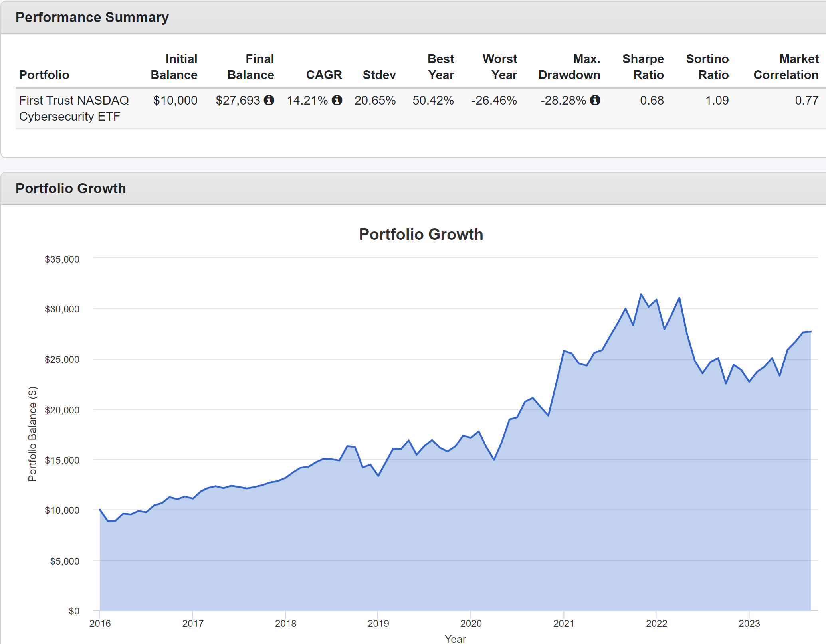Click the Sharpe Ratio column header
Image resolution: width=826 pixels, height=644 pixels.
pyautogui.click(x=643, y=67)
